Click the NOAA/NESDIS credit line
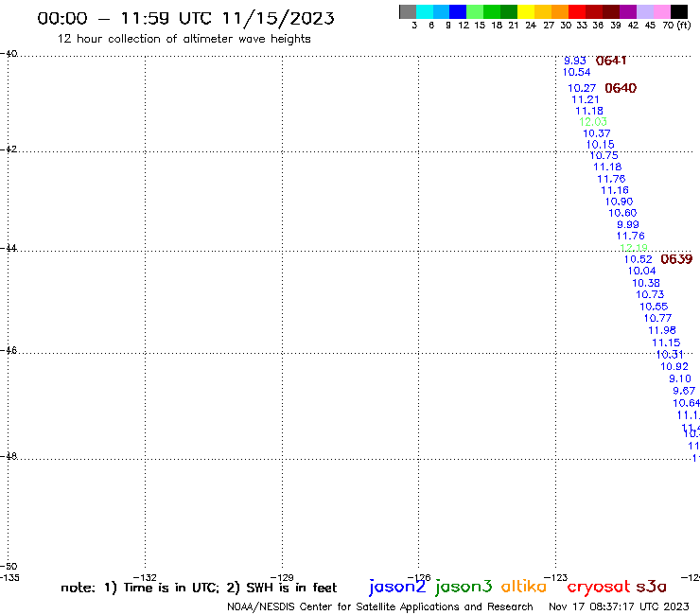The width and height of the screenshot is (700, 615). (x=380, y=606)
